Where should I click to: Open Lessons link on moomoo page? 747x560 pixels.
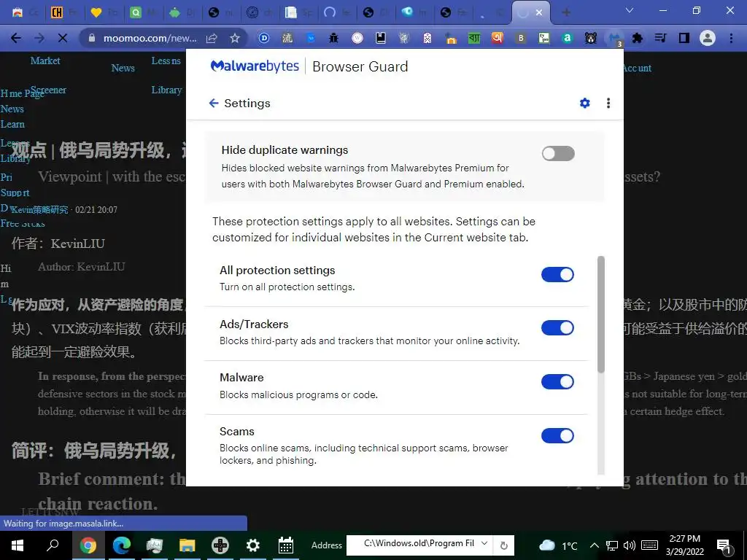(x=166, y=61)
